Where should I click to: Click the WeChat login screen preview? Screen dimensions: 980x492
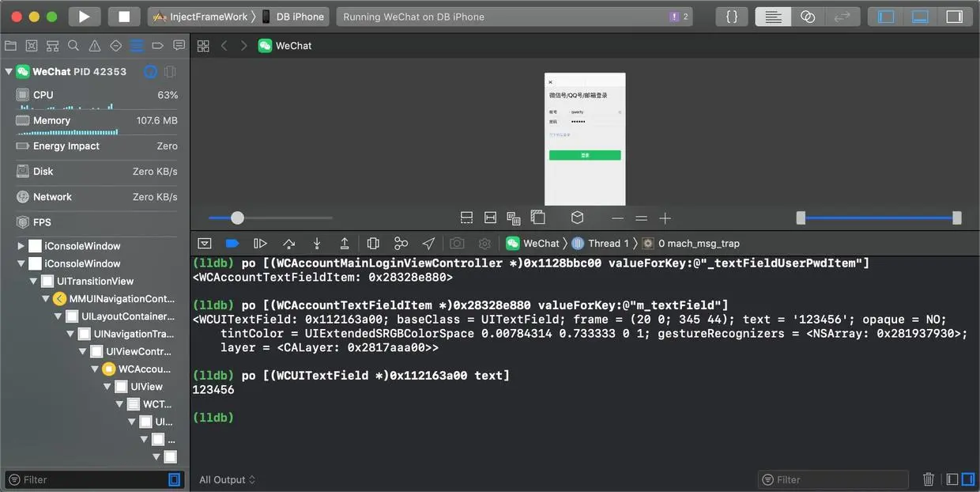pos(585,139)
